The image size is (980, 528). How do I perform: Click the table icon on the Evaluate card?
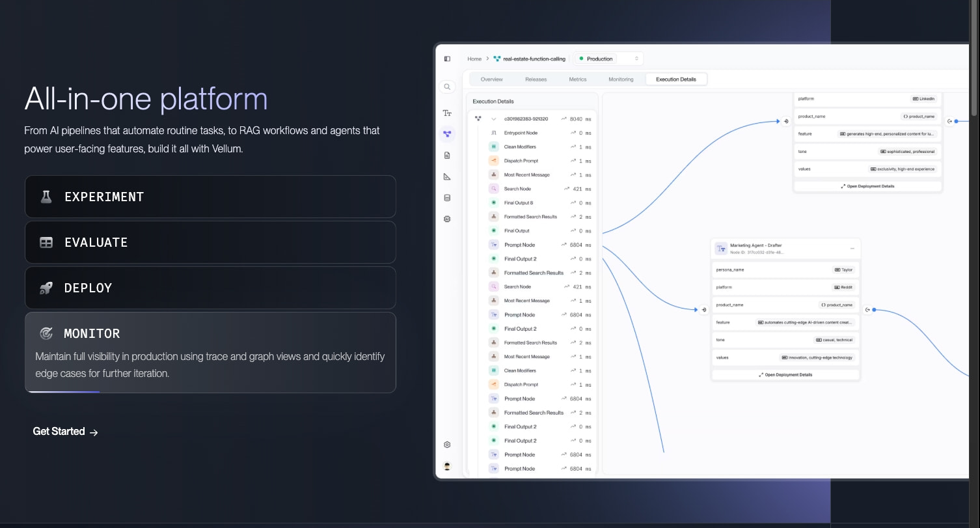coord(46,242)
